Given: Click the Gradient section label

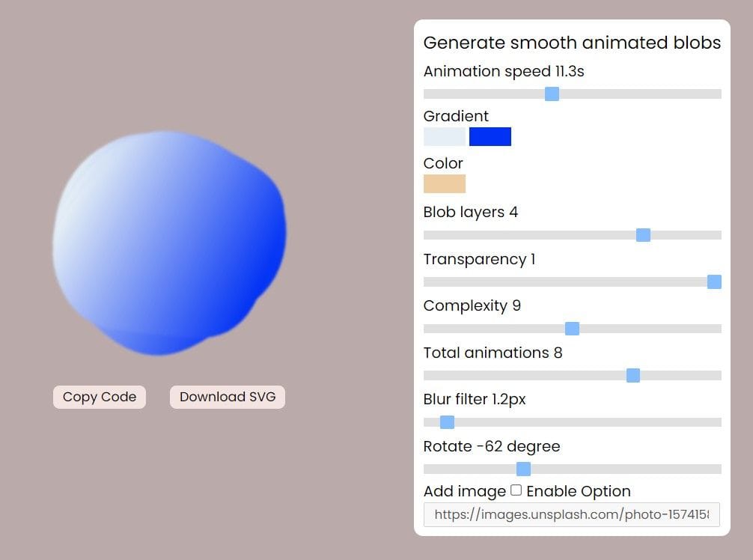Looking at the screenshot, I should tap(456, 116).
